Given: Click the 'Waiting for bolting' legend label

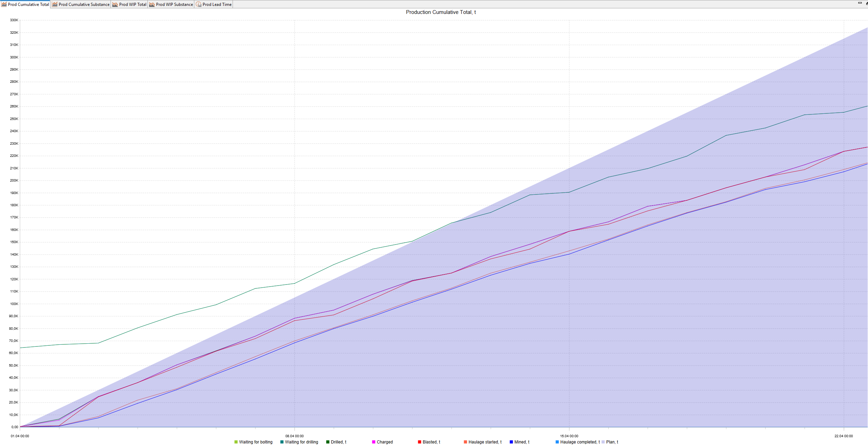Looking at the screenshot, I should 256,442.
